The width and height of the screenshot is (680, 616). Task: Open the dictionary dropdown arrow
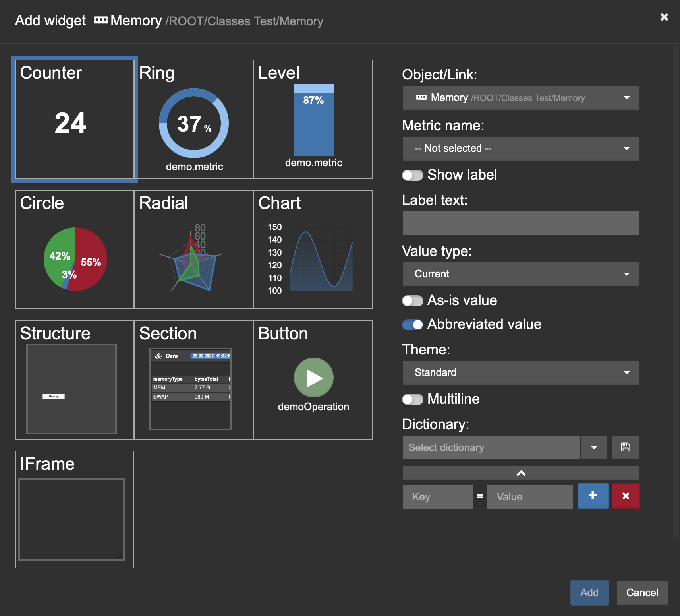(x=594, y=447)
